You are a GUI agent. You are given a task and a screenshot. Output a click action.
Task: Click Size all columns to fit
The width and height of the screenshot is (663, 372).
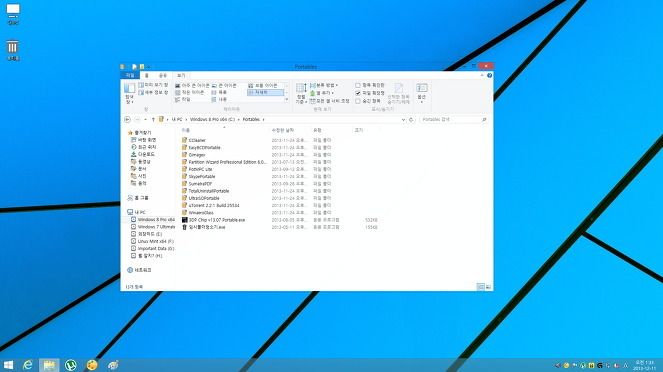point(329,101)
